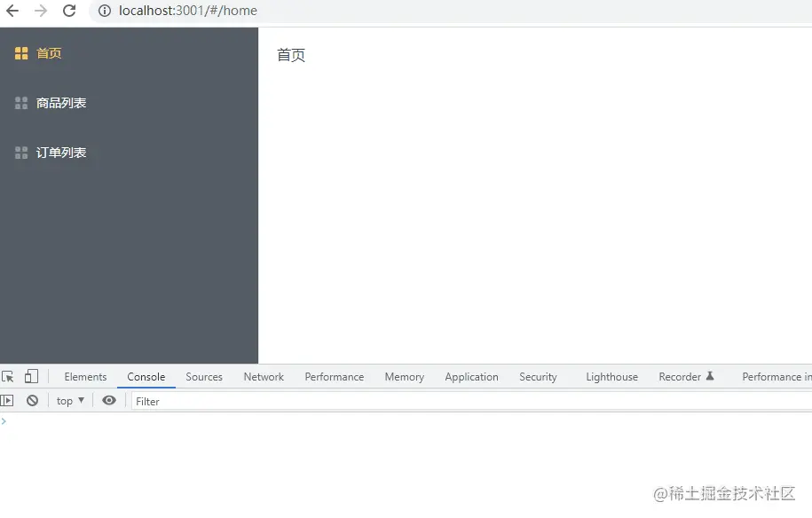Open 首页 in the sidebar menu

(49, 53)
